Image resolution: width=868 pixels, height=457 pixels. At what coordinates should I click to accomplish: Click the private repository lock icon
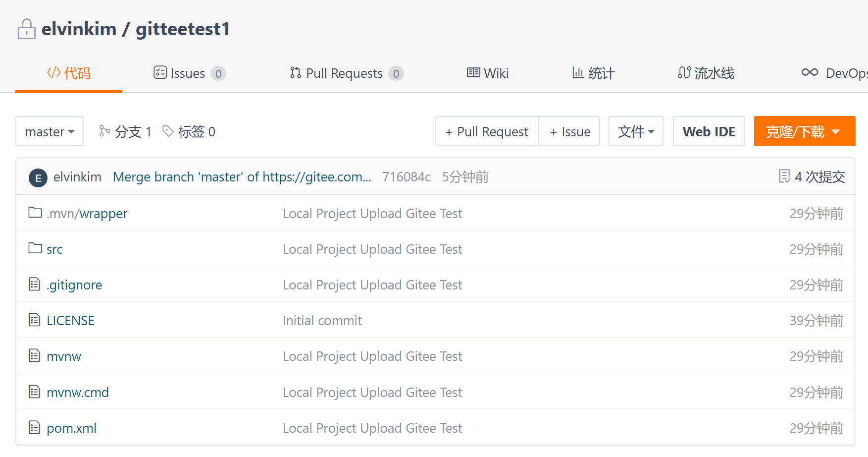pos(27,29)
